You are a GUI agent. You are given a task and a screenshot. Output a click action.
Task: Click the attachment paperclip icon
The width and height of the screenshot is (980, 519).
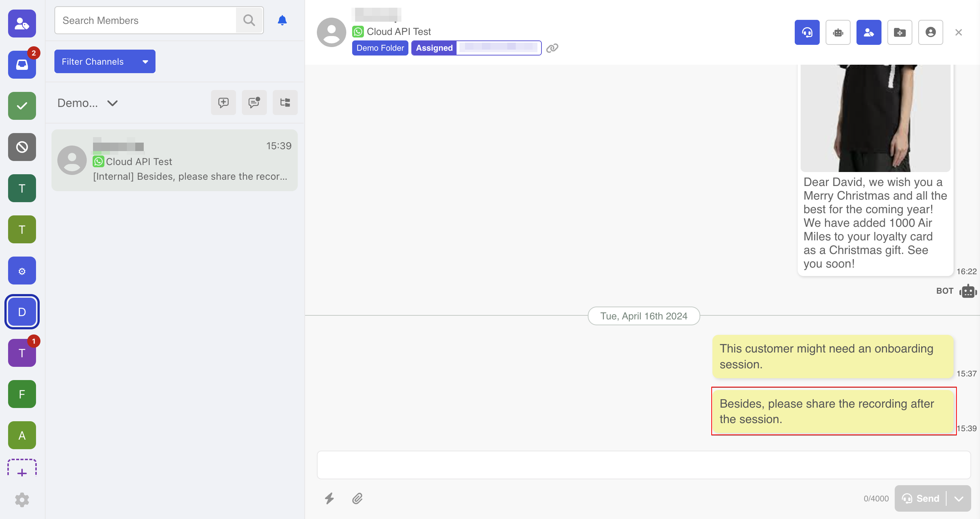[x=357, y=498]
